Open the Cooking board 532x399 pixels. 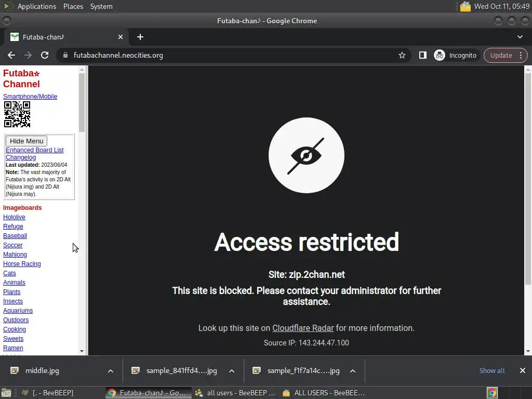[15, 329]
